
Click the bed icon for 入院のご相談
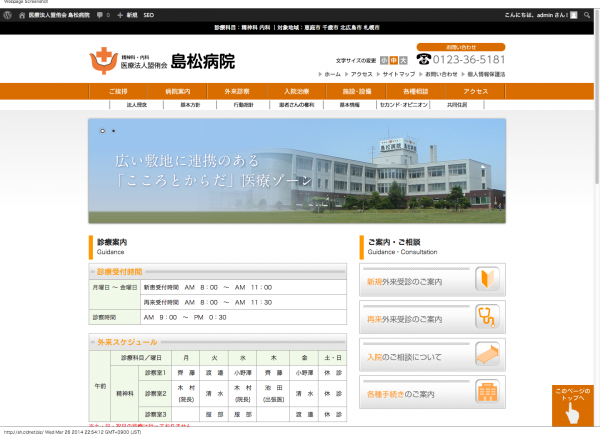click(x=486, y=355)
